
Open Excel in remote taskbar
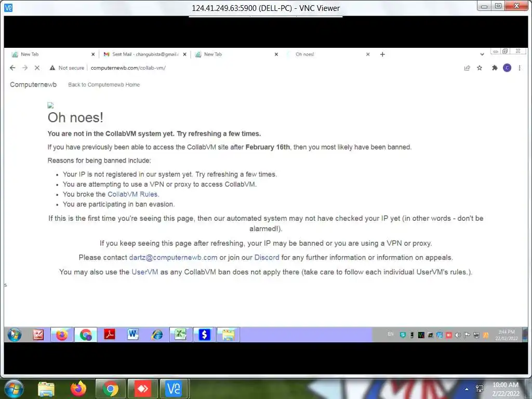[x=180, y=335]
